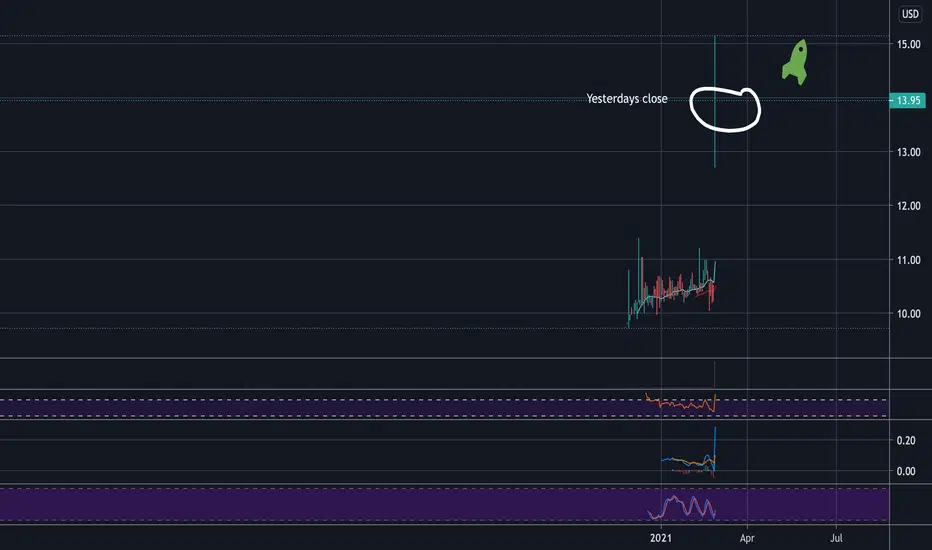Click the Jul label on time axis
932x550 pixels.
pyautogui.click(x=836, y=538)
